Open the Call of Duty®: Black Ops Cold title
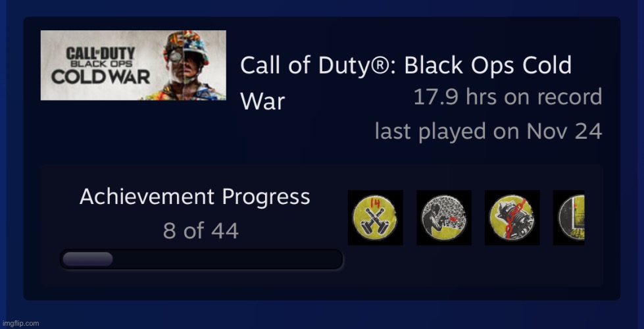 (406, 65)
